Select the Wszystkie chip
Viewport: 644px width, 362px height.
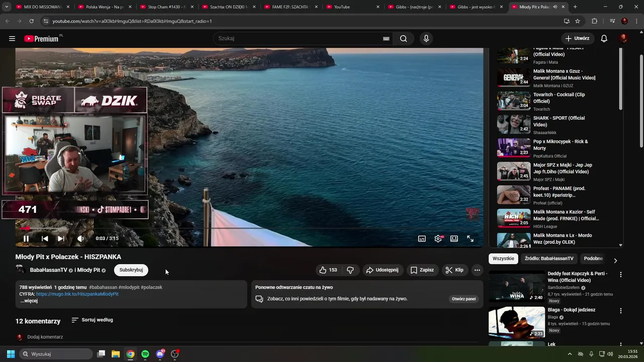pyautogui.click(x=504, y=258)
